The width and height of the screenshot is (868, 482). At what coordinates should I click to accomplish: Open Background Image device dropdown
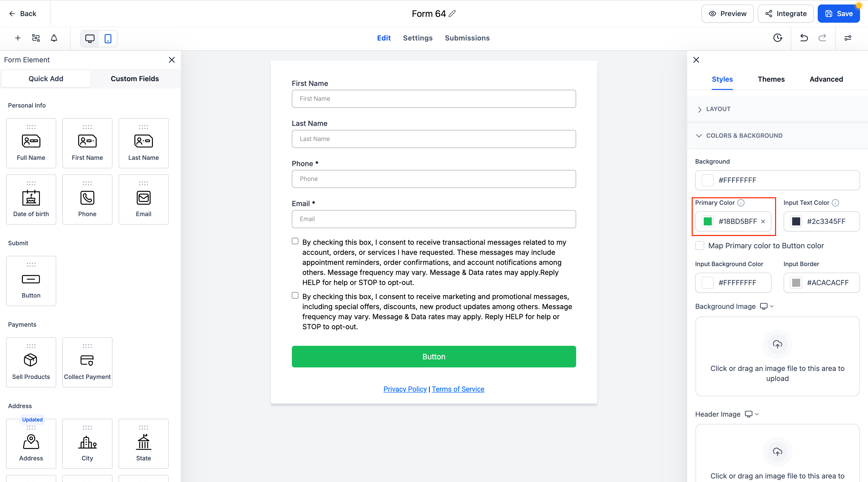point(767,306)
